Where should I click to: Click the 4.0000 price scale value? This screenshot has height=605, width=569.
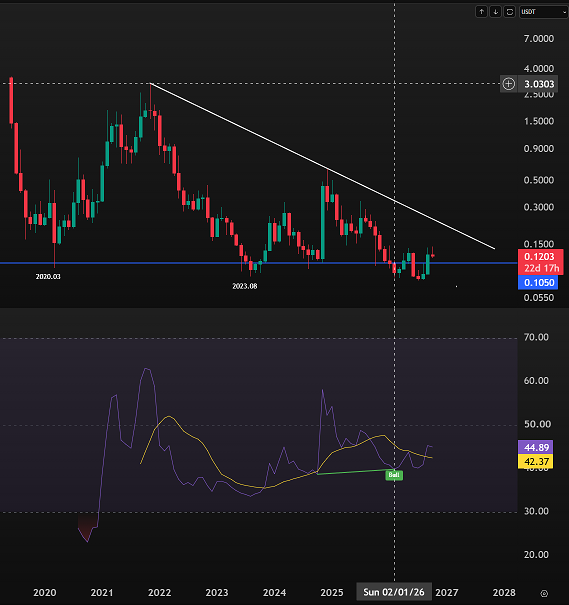539,69
